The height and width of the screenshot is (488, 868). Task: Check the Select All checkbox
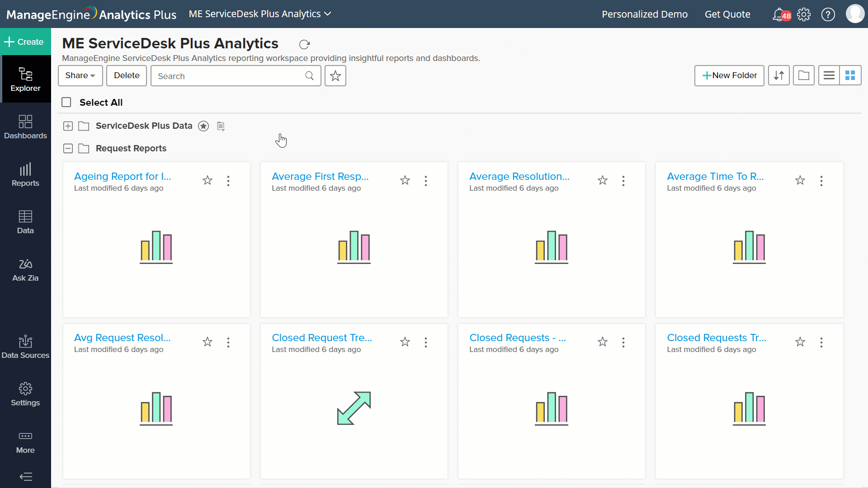point(66,103)
